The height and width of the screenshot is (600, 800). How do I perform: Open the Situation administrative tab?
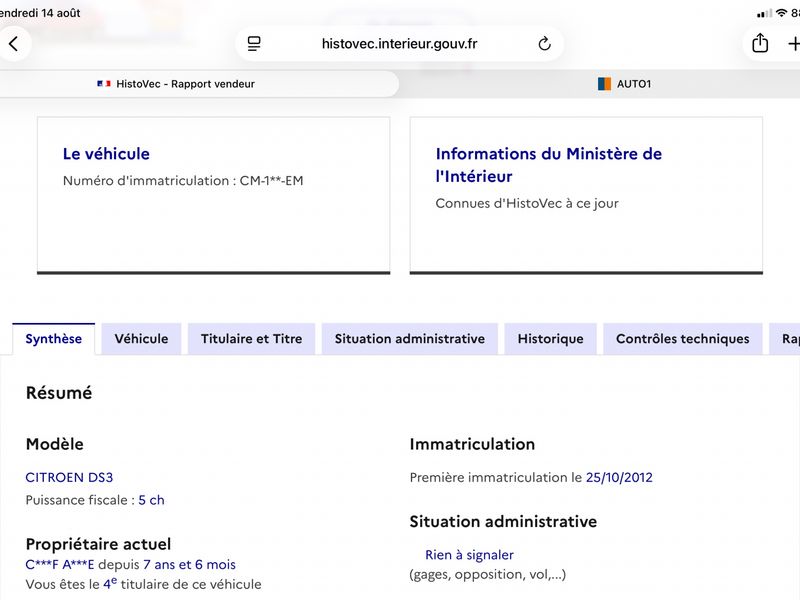410,339
